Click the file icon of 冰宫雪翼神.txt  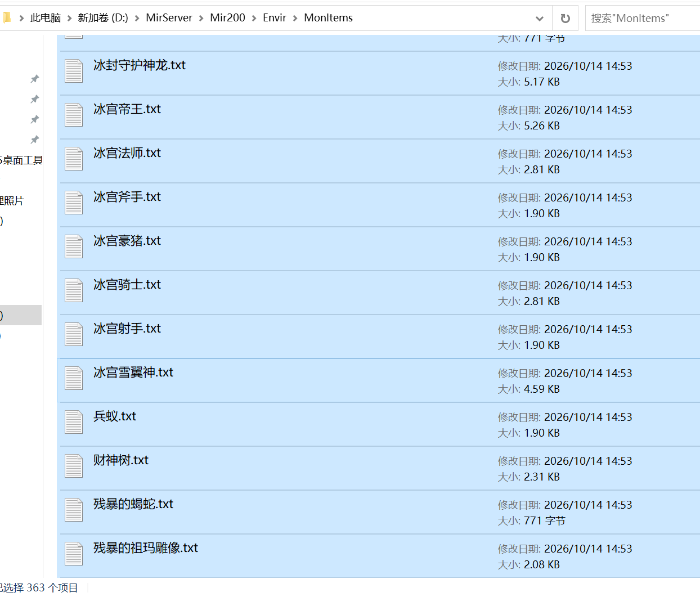tap(74, 379)
